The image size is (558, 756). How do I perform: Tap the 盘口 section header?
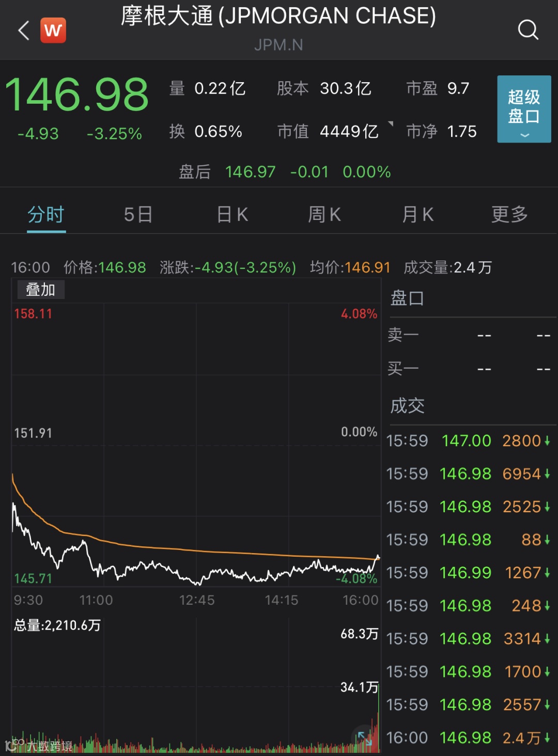[407, 298]
